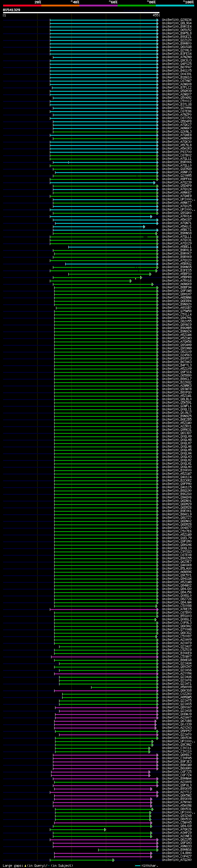This screenshot has width=197, height=868.
Task: Click the query end position 455
Action: [x=155, y=15]
